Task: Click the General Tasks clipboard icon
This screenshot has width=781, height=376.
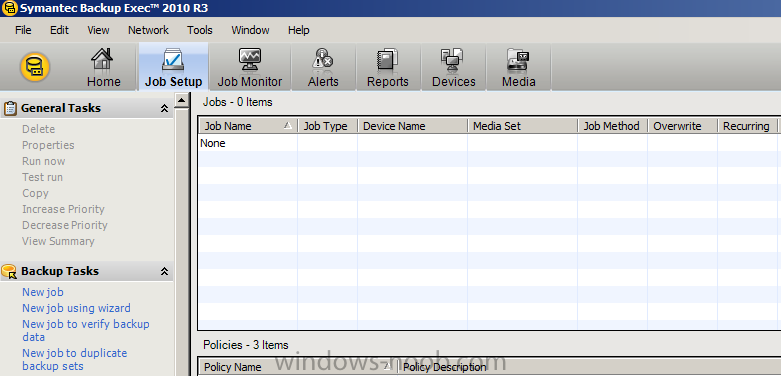Action: (x=10, y=108)
